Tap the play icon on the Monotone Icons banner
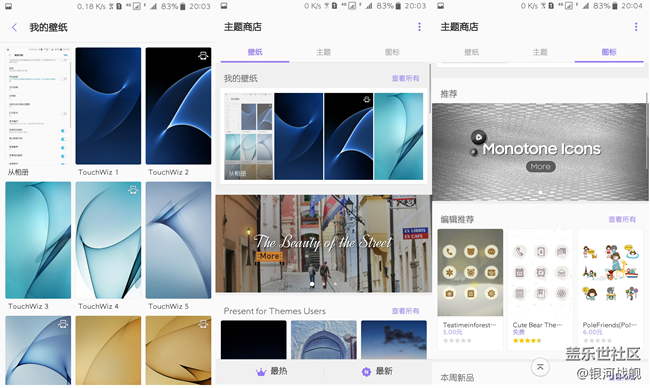The height and width of the screenshot is (388, 650). click(478, 137)
